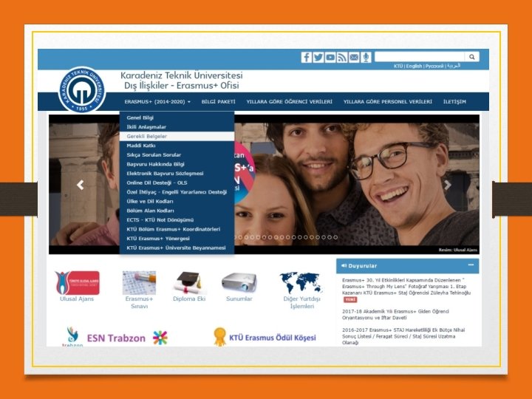Open ECTS - KTÜ Not Dönüşümü
The image size is (532, 399).
pos(177,220)
